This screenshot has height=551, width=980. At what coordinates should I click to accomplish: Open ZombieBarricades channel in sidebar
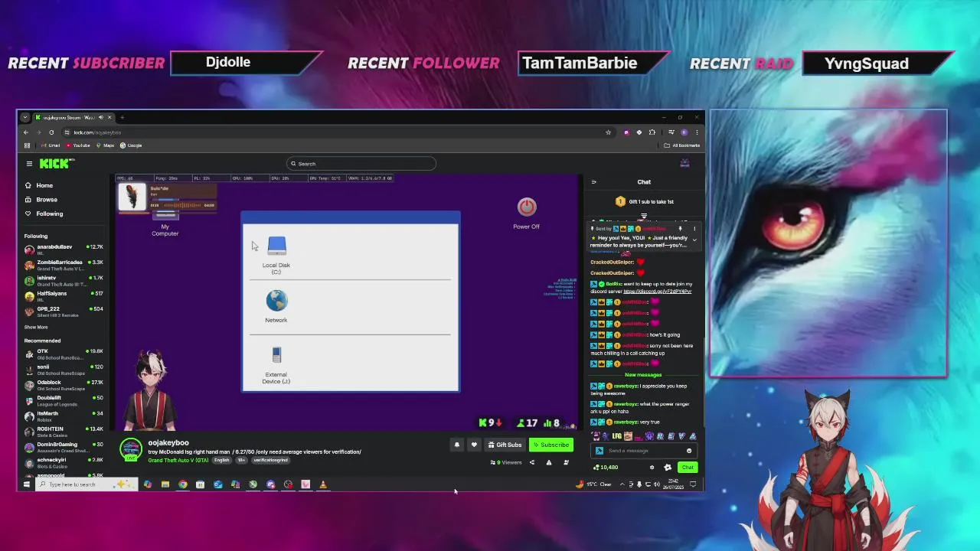(x=64, y=264)
